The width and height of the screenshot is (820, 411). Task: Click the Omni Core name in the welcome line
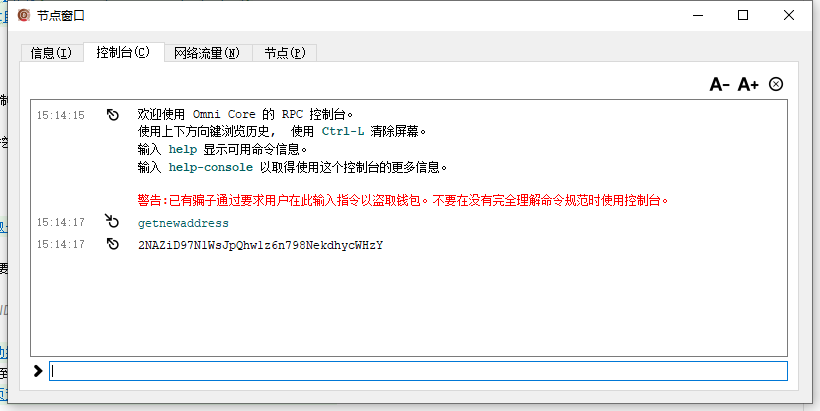pos(224,114)
